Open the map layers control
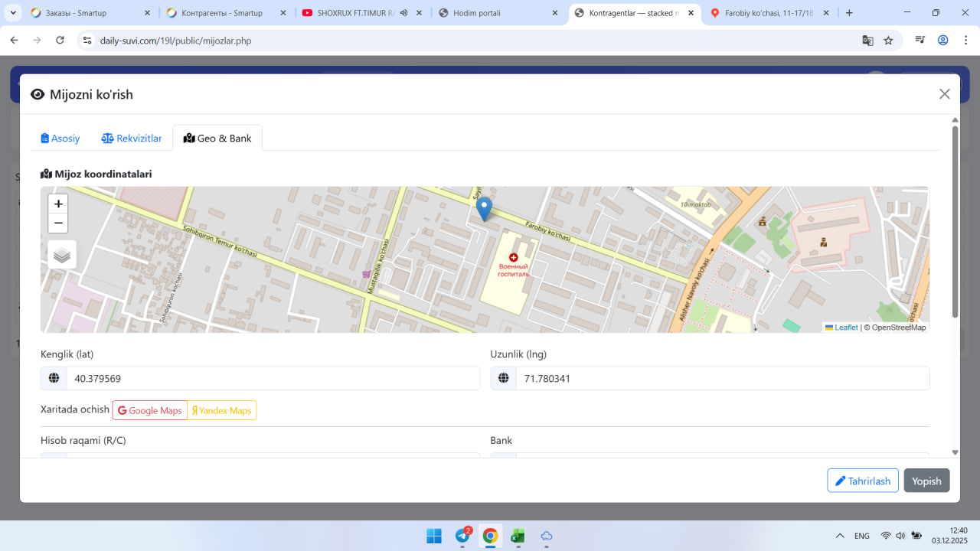 pos(62,255)
